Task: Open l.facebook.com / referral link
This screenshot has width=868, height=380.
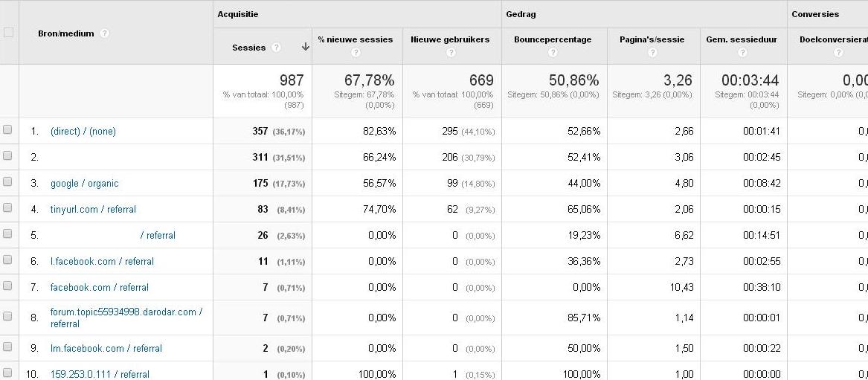Action: click(102, 262)
